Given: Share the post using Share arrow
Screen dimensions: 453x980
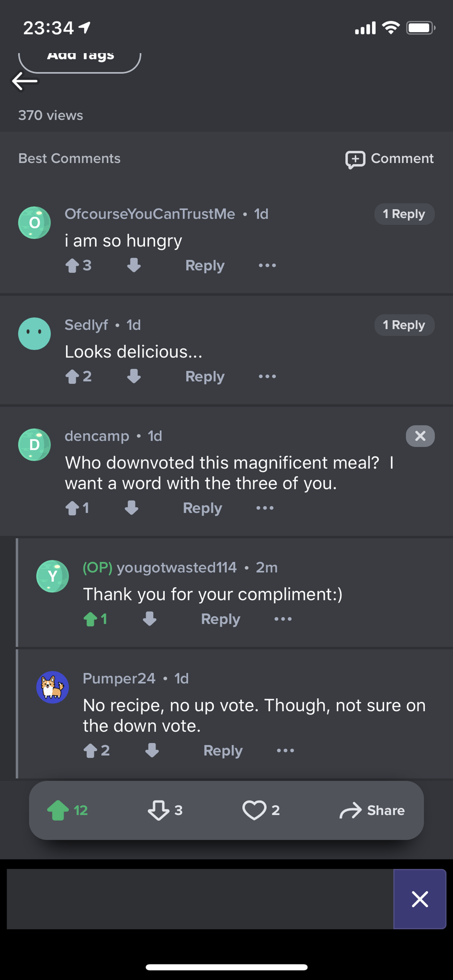Looking at the screenshot, I should pyautogui.click(x=372, y=810).
